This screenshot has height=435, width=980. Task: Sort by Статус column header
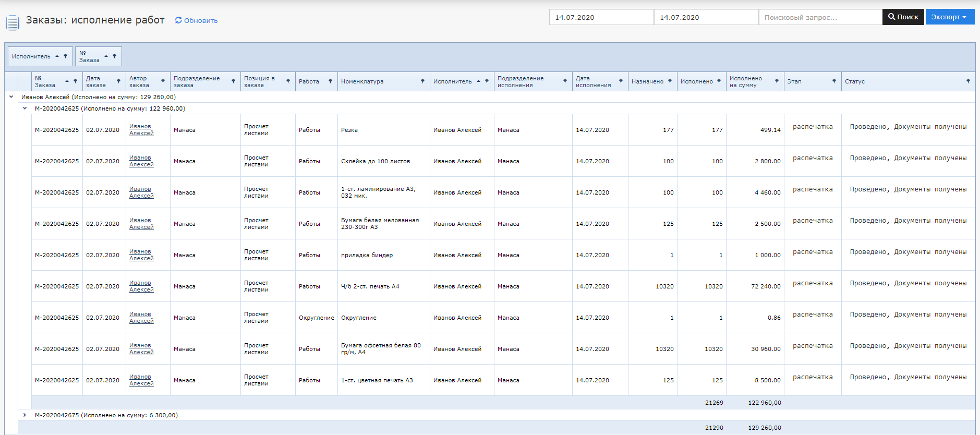point(855,81)
